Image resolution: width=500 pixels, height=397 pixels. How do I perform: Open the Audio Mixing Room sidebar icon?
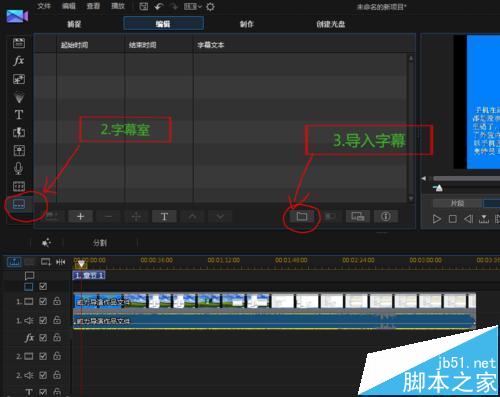[x=19, y=150]
